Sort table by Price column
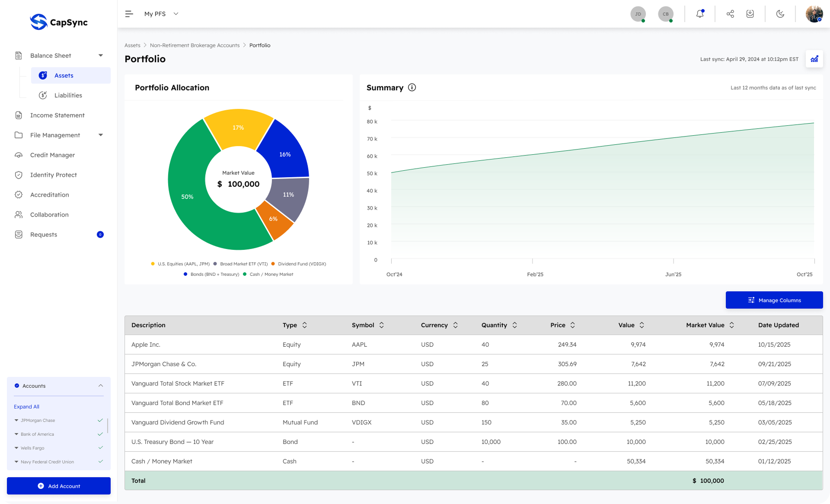This screenshot has width=830, height=504. [x=572, y=325]
